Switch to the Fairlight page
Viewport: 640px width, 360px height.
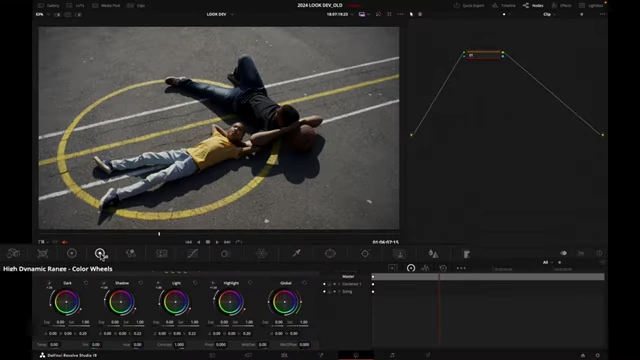pos(392,355)
